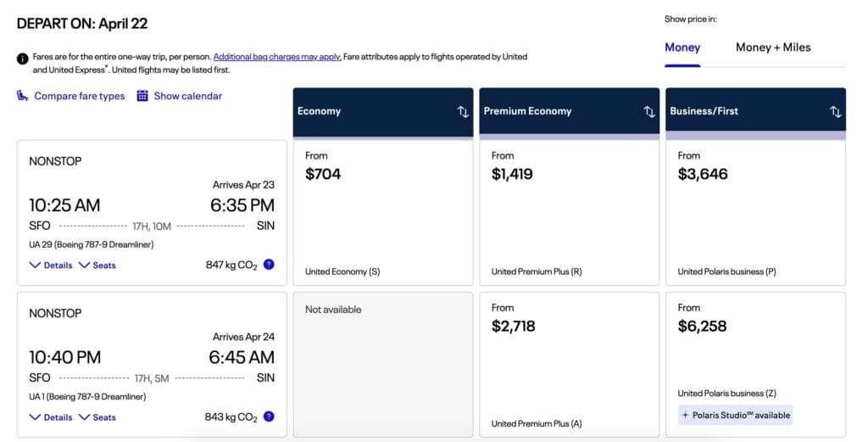
Task: Click the fare information icon near the disclaimer
Action: click(x=23, y=59)
